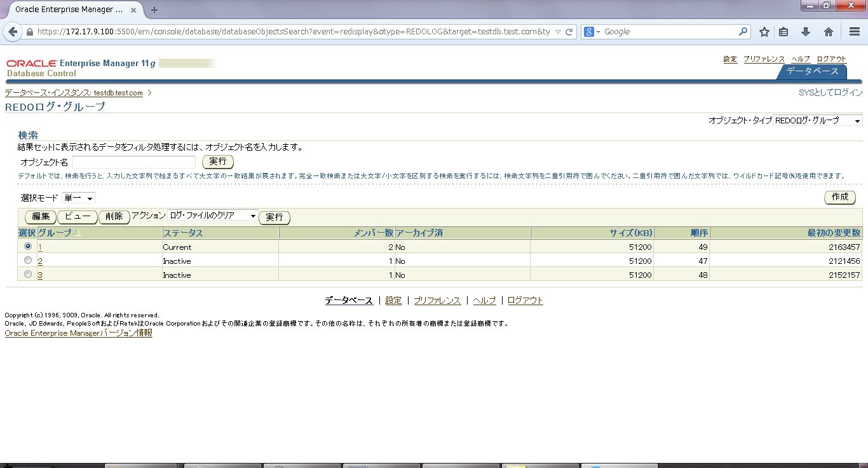This screenshot has width=868, height=468.
Task: Click the sequence value 47
Action: (x=703, y=261)
